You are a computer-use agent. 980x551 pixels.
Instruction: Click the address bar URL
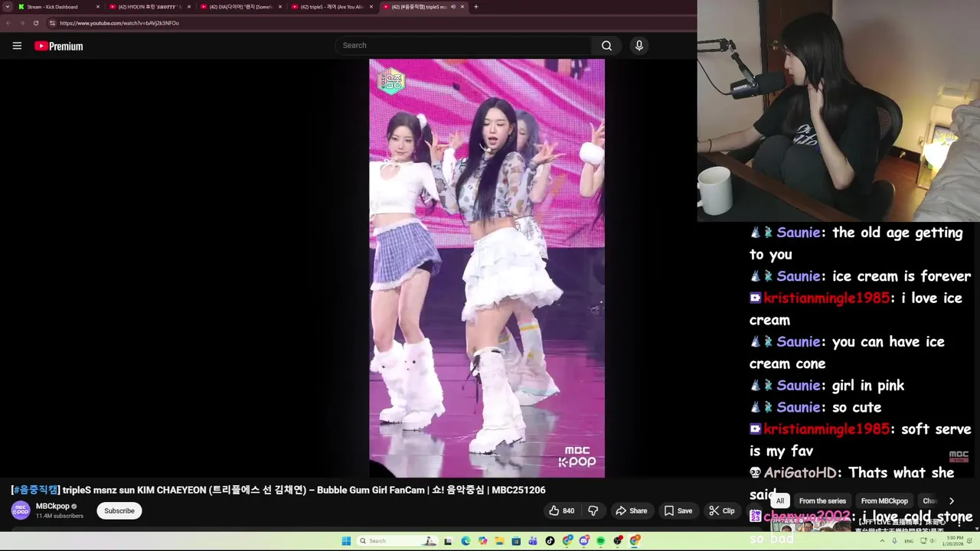[x=119, y=23]
